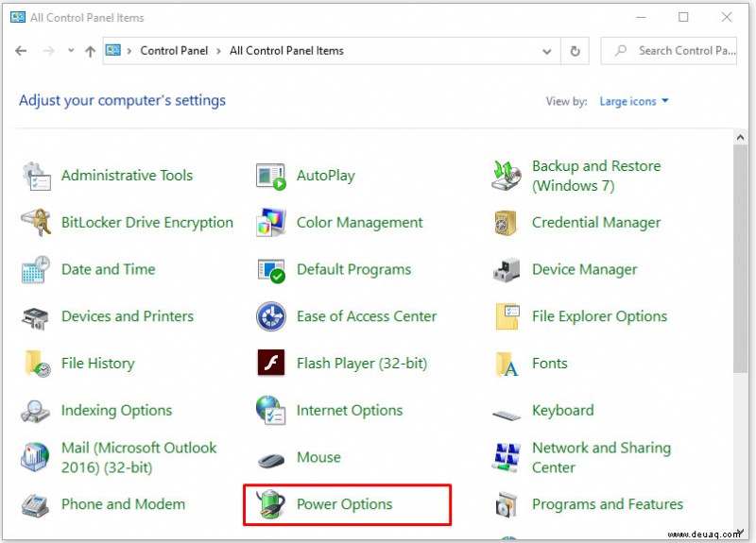Click the File Explorer Options folder icon
The width and height of the screenshot is (756, 543).
click(507, 316)
